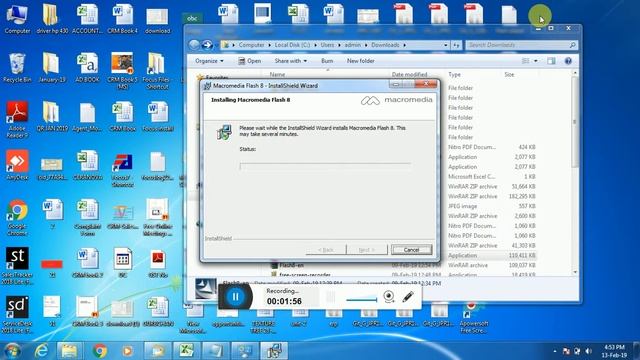Sort files by Date modified column
Viewport: 640px width, 360px height.
pos(409,75)
